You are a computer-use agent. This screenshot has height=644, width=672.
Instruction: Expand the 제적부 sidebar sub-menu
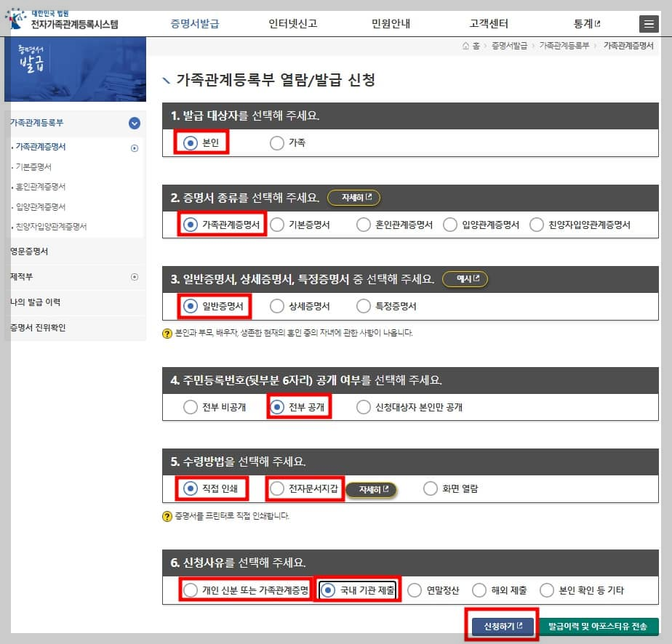[x=134, y=276]
